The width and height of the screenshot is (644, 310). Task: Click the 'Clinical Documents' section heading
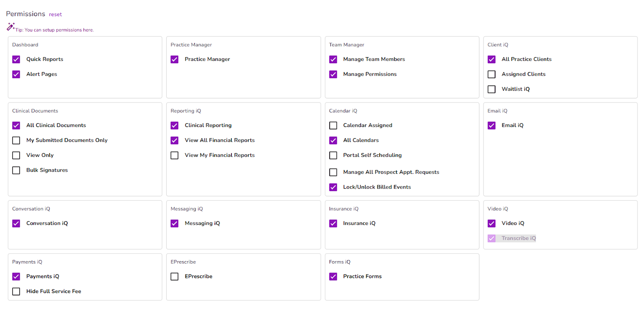click(x=35, y=111)
